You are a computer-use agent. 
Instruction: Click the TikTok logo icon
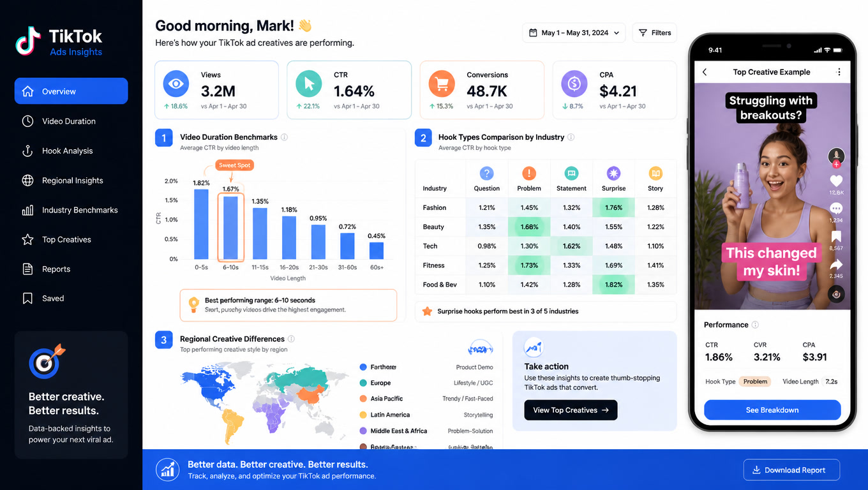pyautogui.click(x=29, y=41)
